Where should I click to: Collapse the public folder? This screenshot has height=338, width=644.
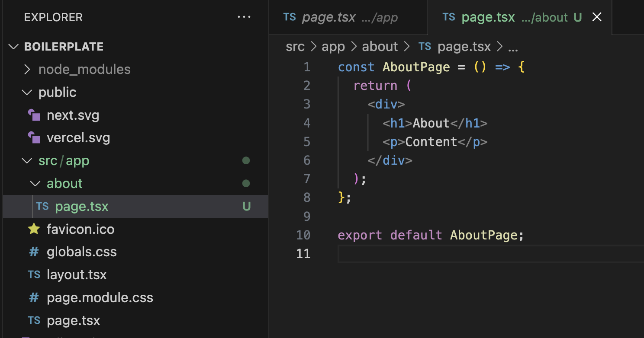coord(27,92)
